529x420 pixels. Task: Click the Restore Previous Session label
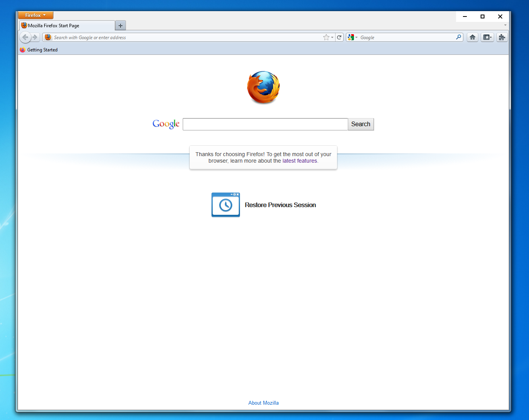pos(280,205)
